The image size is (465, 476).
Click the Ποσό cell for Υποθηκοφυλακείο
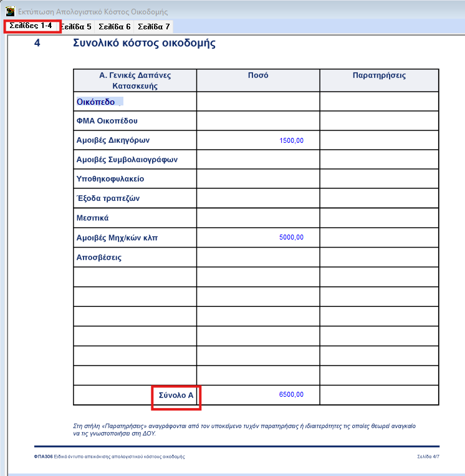(257, 179)
